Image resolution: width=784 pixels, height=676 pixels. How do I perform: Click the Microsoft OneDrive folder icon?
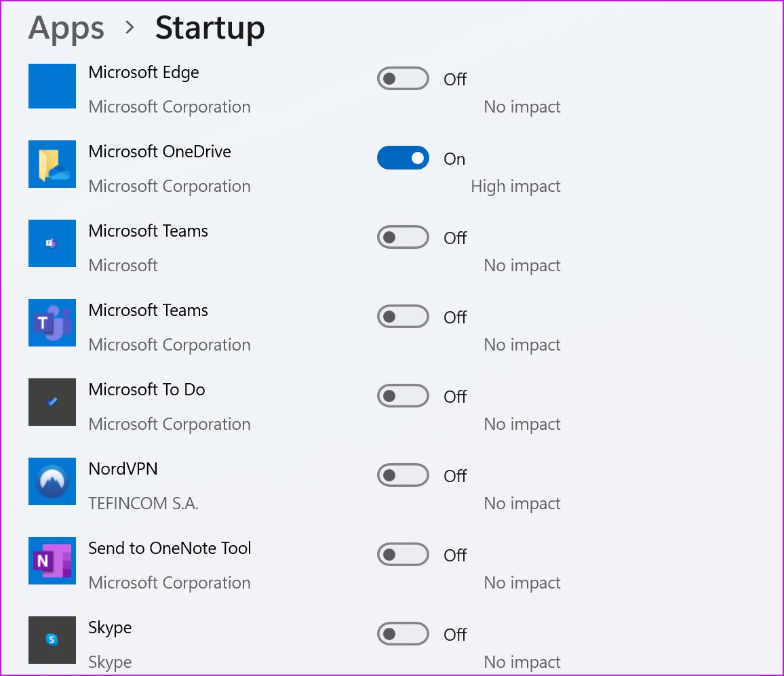click(x=52, y=164)
